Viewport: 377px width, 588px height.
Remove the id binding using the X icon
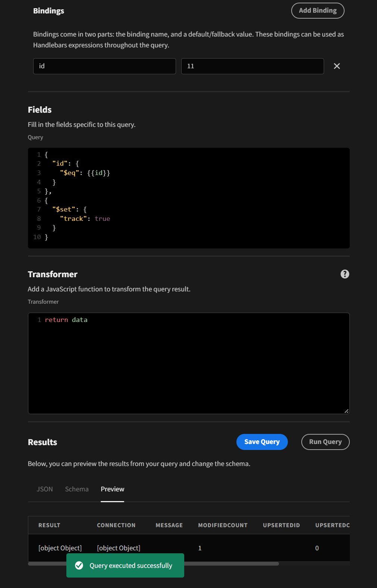coord(337,66)
